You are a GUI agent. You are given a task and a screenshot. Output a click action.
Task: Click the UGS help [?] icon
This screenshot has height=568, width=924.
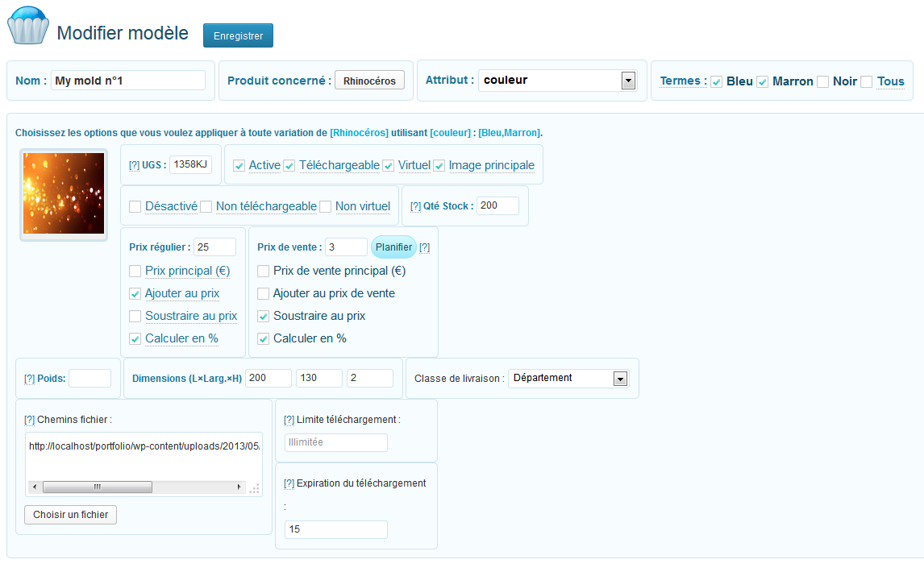pos(134,165)
